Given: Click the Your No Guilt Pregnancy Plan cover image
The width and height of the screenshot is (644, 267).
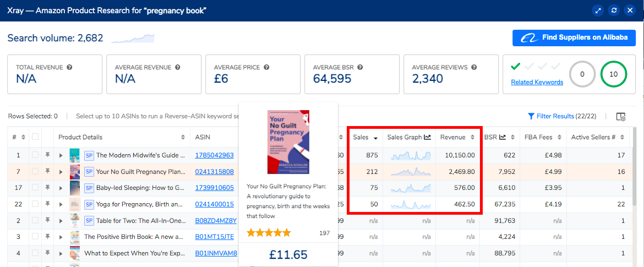Looking at the screenshot, I should pos(288,142).
